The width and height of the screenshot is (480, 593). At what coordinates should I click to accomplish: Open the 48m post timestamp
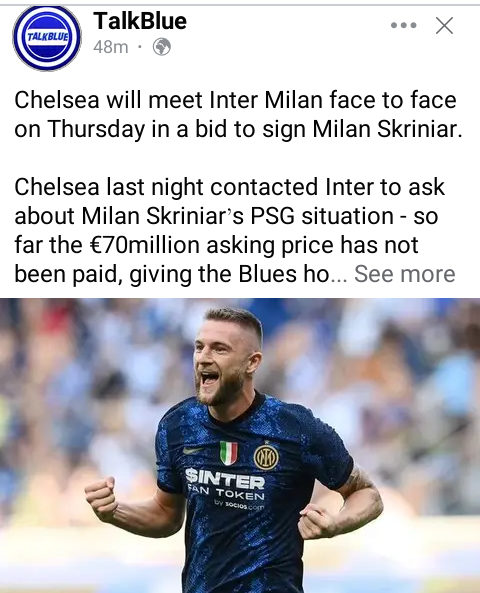pyautogui.click(x=110, y=47)
